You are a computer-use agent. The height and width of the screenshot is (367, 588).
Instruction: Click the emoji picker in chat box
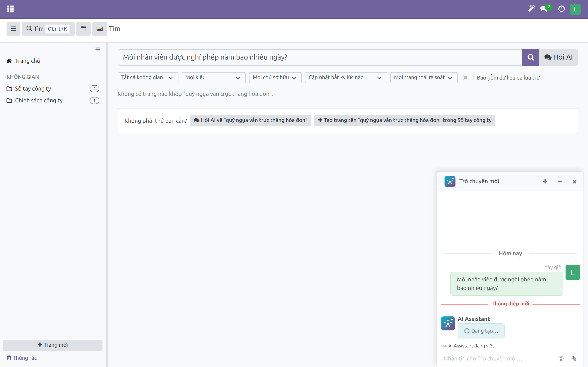coord(561,358)
